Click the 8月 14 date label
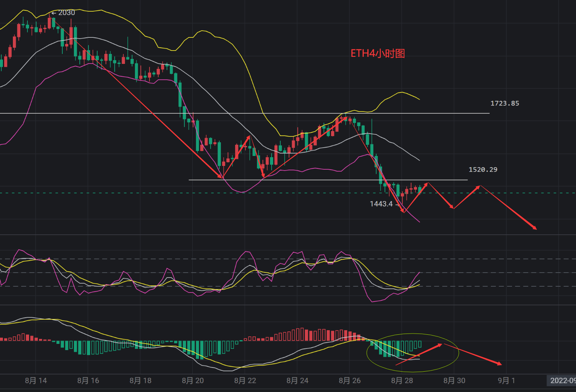576x392 pixels. pos(36,380)
